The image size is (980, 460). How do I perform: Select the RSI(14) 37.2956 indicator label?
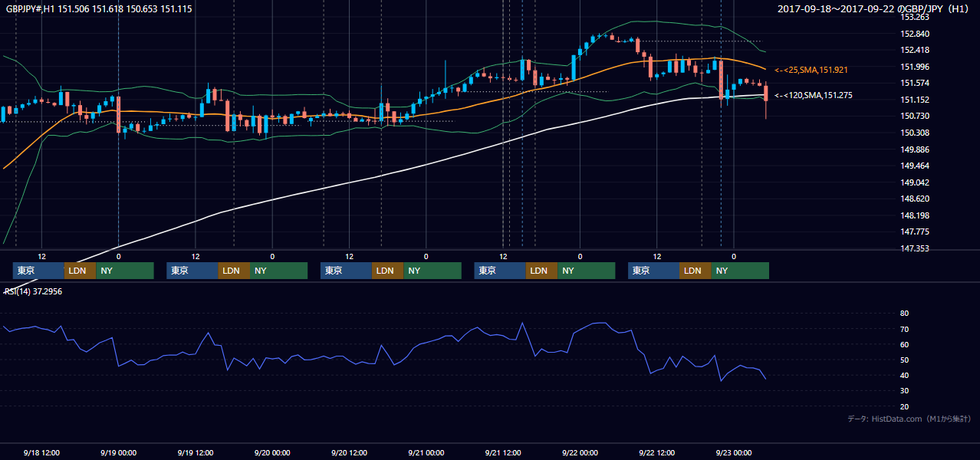[x=33, y=292]
